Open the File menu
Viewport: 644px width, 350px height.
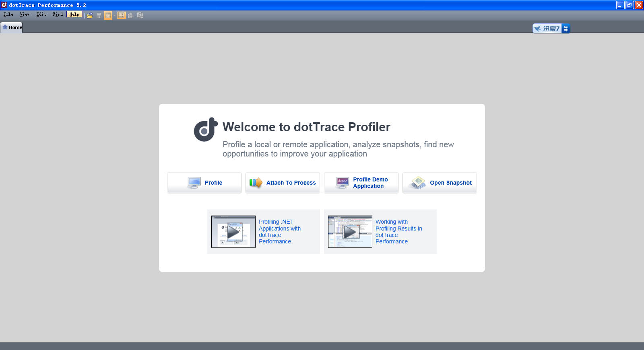tap(8, 14)
